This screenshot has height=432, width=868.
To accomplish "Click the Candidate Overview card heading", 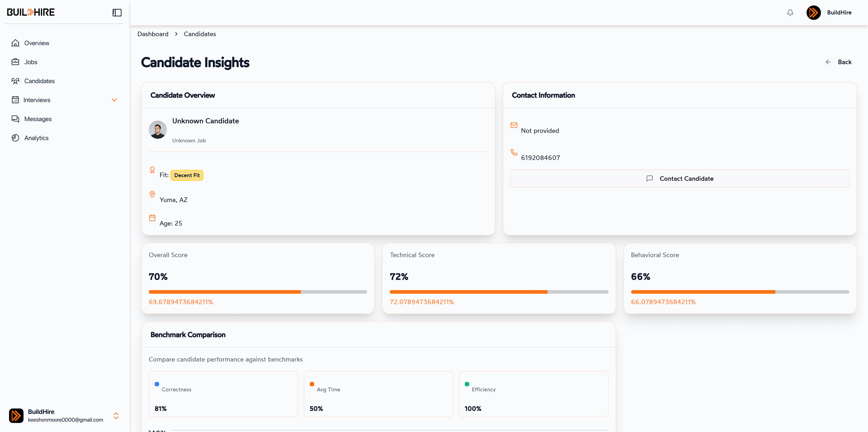I will [183, 95].
